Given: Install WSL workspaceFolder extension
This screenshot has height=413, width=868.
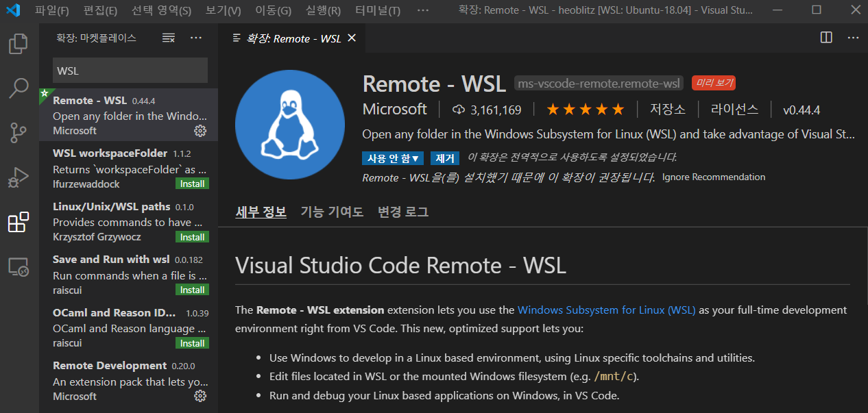Looking at the screenshot, I should [193, 184].
